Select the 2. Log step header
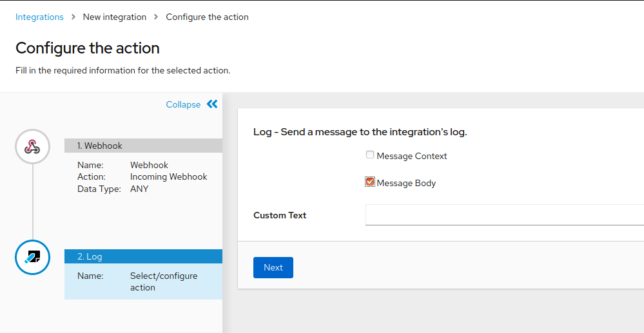The height and width of the screenshot is (333, 644). (x=143, y=256)
